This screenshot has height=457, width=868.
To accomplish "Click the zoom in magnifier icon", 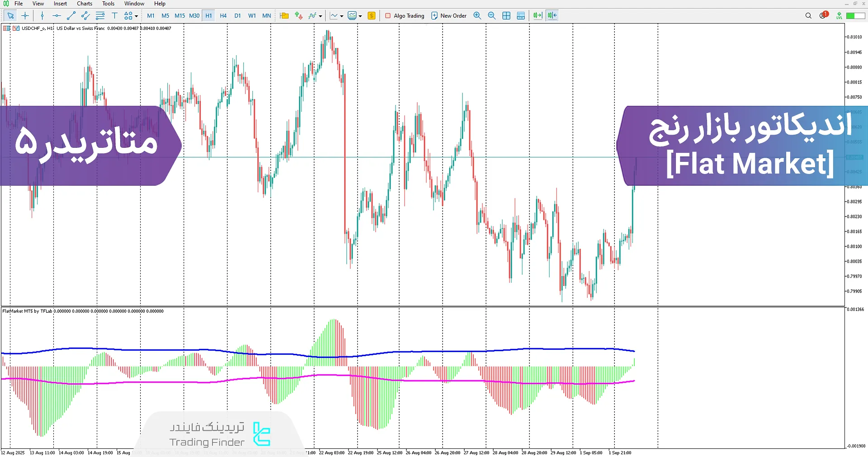I will click(x=477, y=16).
